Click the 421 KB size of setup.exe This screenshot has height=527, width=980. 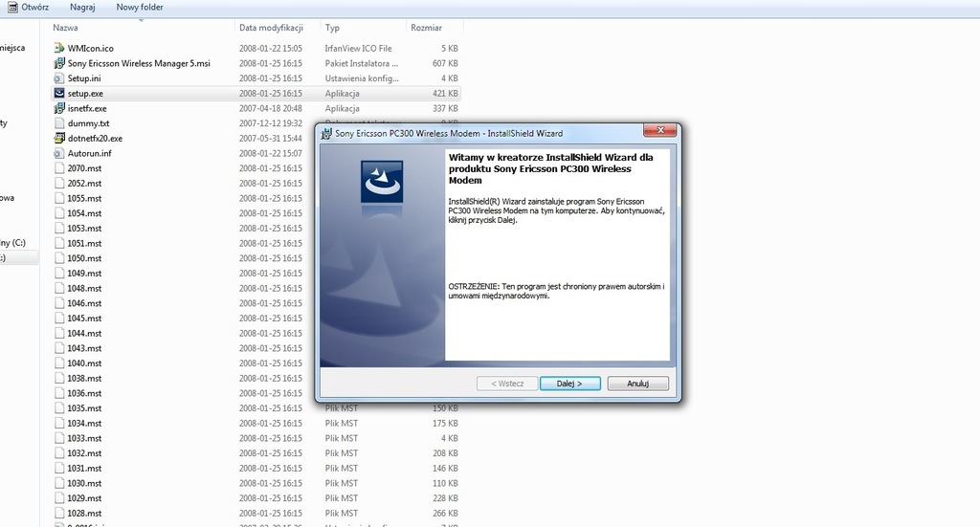(445, 93)
